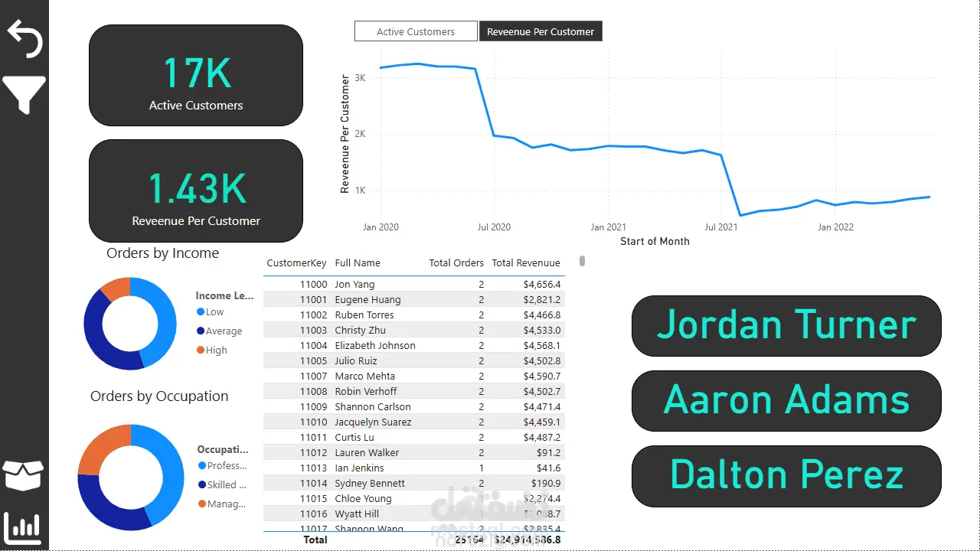Switch to the Active Customers tab
980x551 pixels.
[416, 31]
